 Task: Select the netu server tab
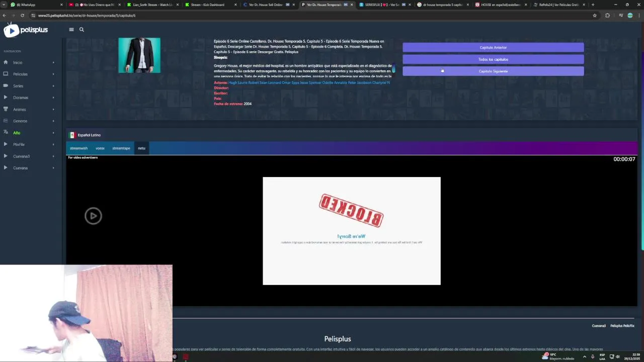click(141, 148)
